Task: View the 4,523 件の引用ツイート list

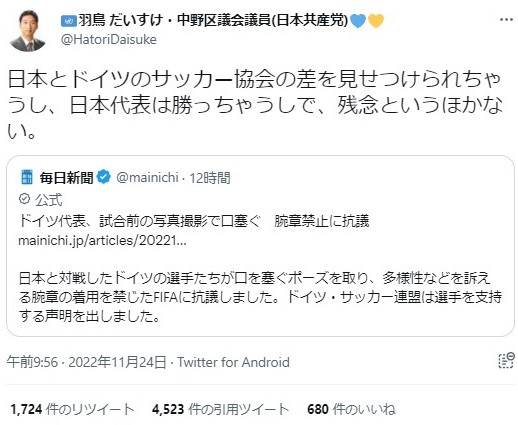Action: point(220,409)
